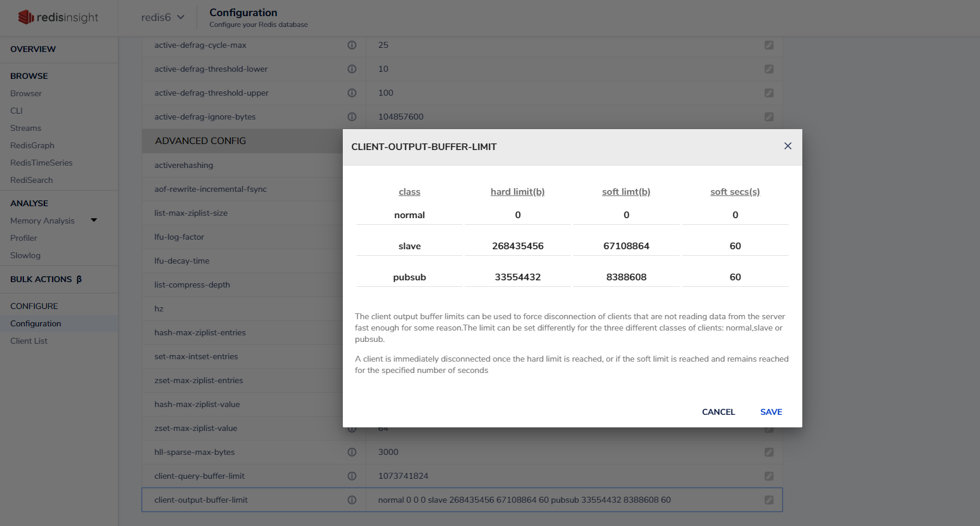
Task: Select the hz config row
Action: click(242, 308)
